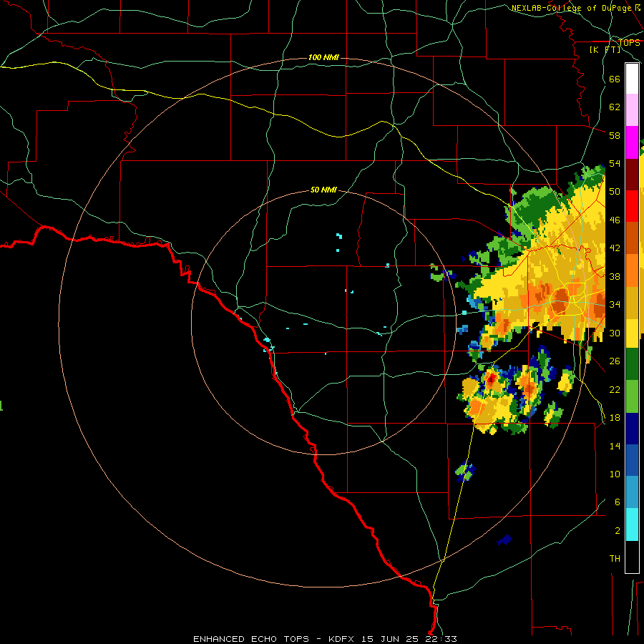Click the '22:33' timestamp in caption
Image resolution: width=644 pixels, height=644 pixels.
point(440,639)
